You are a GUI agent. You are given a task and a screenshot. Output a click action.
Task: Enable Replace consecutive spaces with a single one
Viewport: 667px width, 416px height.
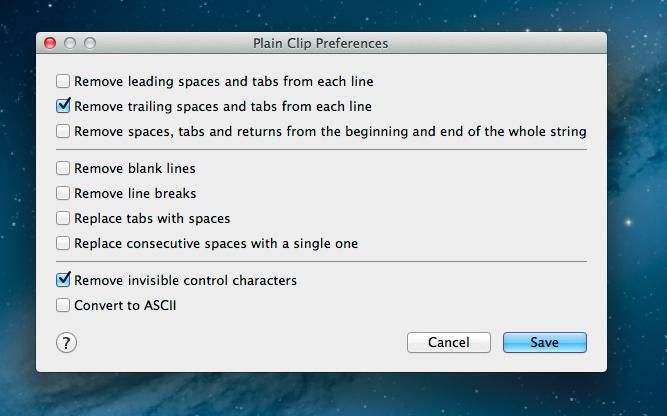[64, 243]
